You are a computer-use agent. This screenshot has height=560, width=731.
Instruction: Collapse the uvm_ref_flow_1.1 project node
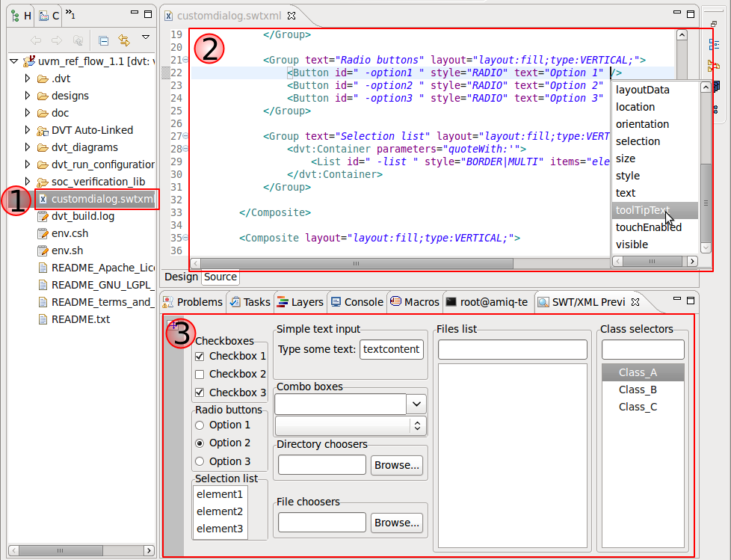click(13, 61)
